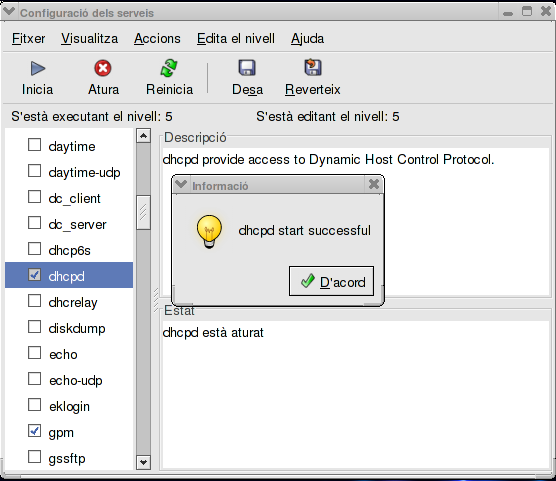Toggle the dhcpd service checkbox

coord(34,275)
